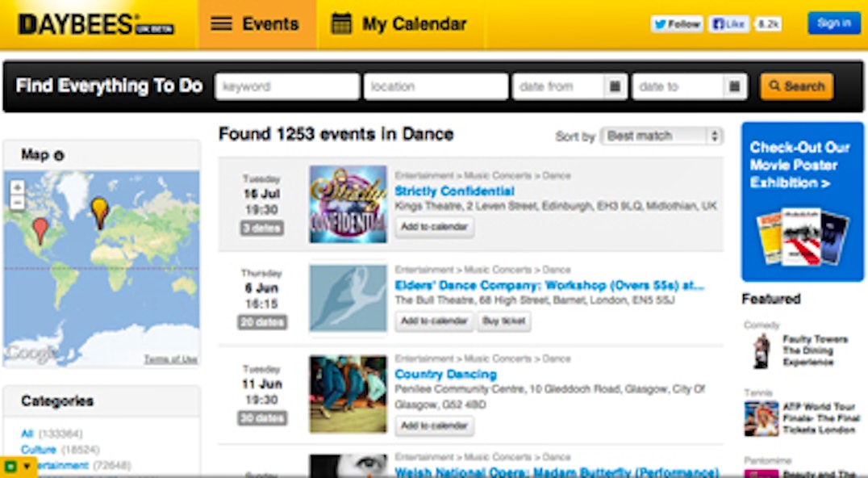
Task: Open the Sort by Best match dropdown
Action: click(661, 136)
